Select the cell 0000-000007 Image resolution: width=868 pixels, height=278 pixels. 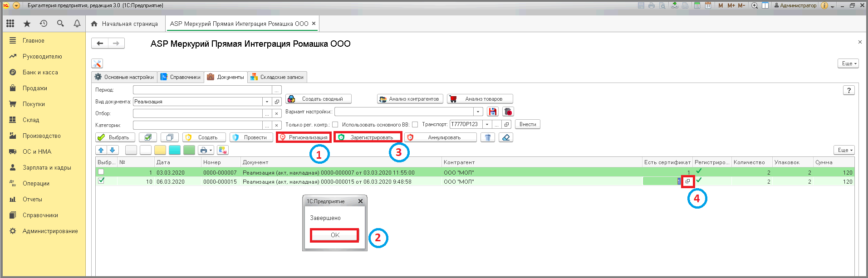[x=220, y=172]
